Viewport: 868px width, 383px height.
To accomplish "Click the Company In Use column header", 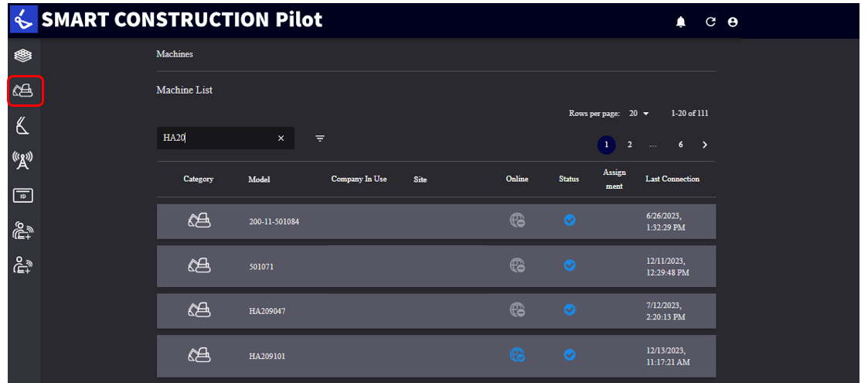I will 359,179.
